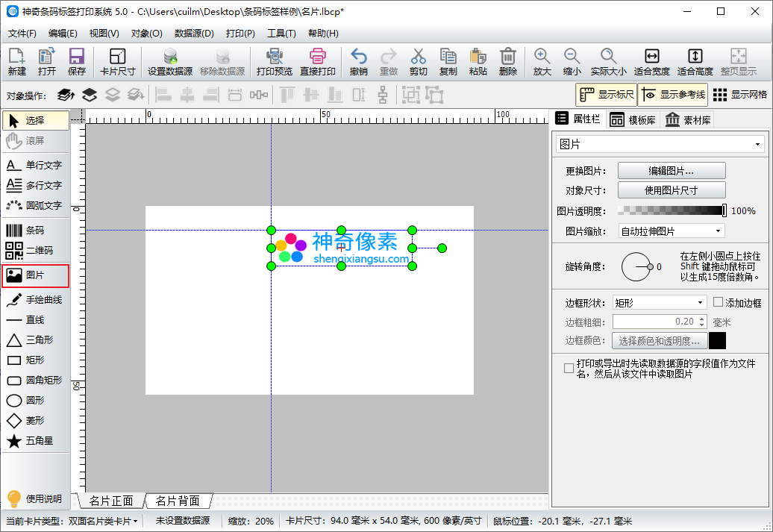Expand the border shape (边框形状) dropdown
Viewport: 773px width, 532px height.
pyautogui.click(x=659, y=302)
